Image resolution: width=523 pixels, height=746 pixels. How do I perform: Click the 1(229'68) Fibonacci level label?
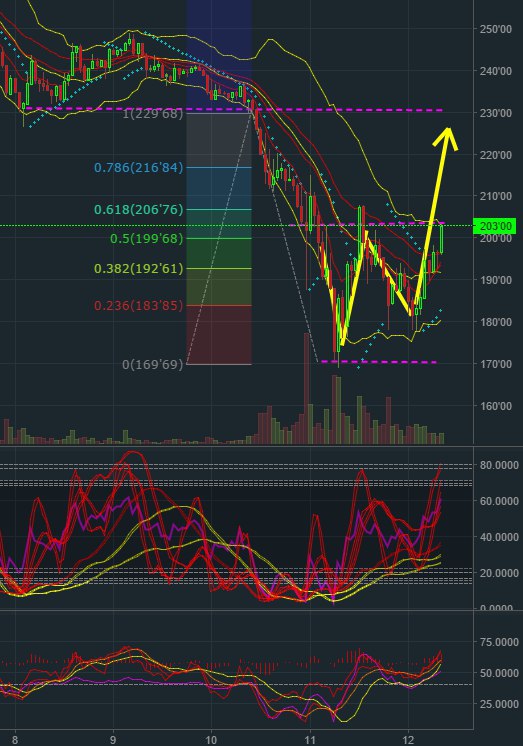click(x=153, y=114)
